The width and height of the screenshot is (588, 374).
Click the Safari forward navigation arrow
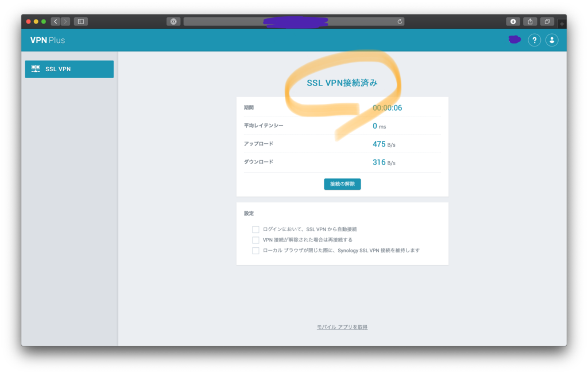[x=65, y=22]
